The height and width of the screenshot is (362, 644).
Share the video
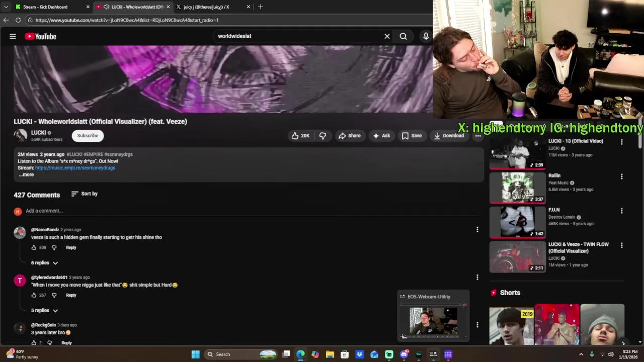pyautogui.click(x=349, y=136)
